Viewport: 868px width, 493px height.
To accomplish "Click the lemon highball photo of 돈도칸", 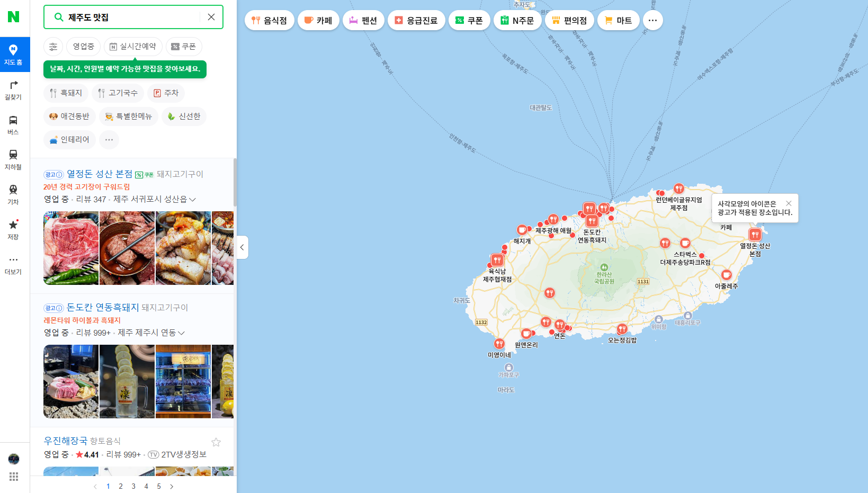I will tap(127, 382).
